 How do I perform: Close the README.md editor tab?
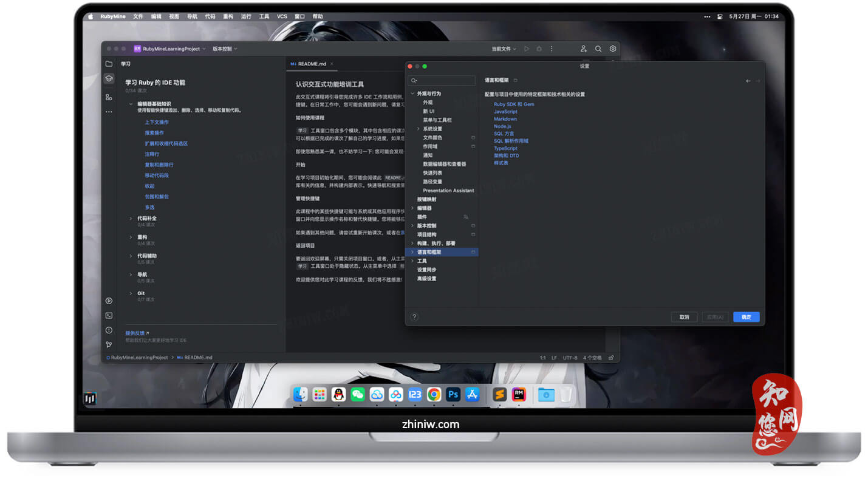(332, 64)
